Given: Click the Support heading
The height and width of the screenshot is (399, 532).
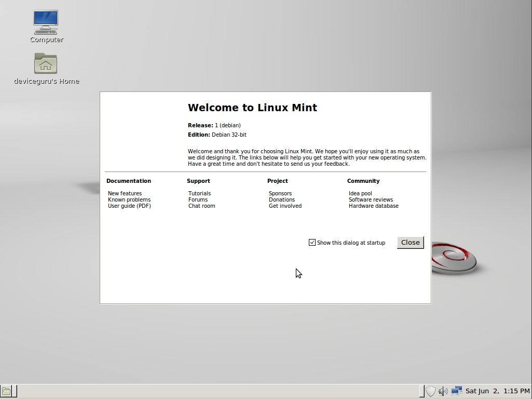Looking at the screenshot, I should 198,181.
